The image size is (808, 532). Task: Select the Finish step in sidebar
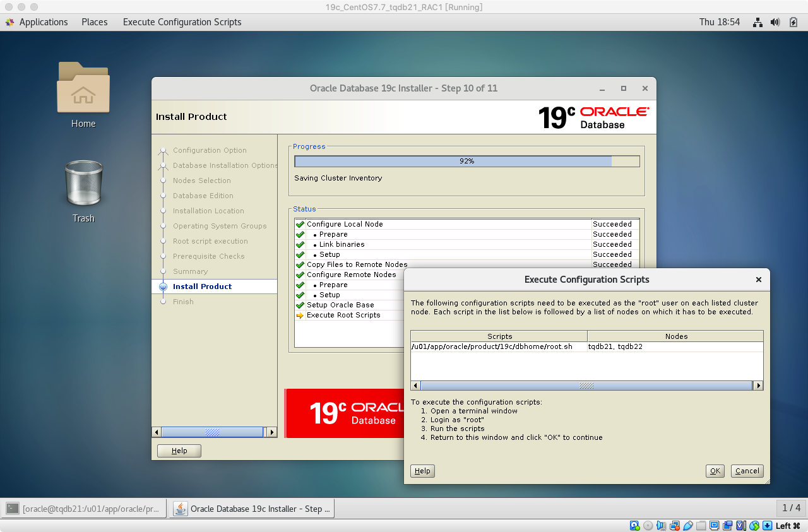(x=183, y=302)
